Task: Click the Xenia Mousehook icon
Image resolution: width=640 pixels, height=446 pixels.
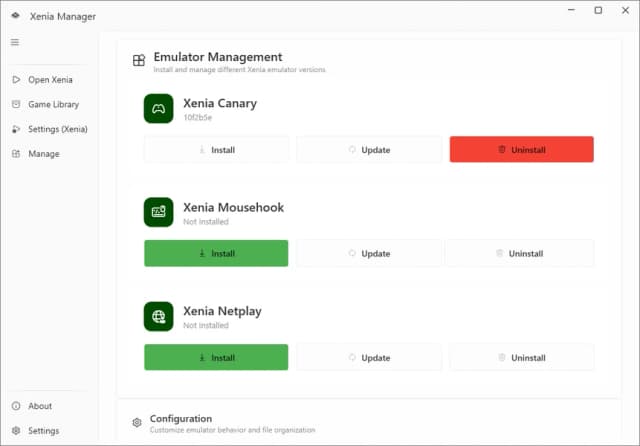Action: (158, 212)
